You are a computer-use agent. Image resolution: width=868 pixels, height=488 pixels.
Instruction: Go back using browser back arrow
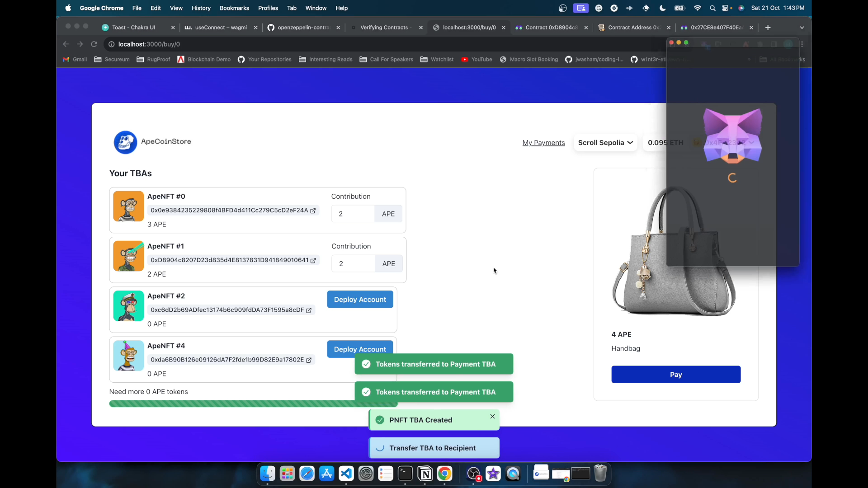tap(66, 44)
